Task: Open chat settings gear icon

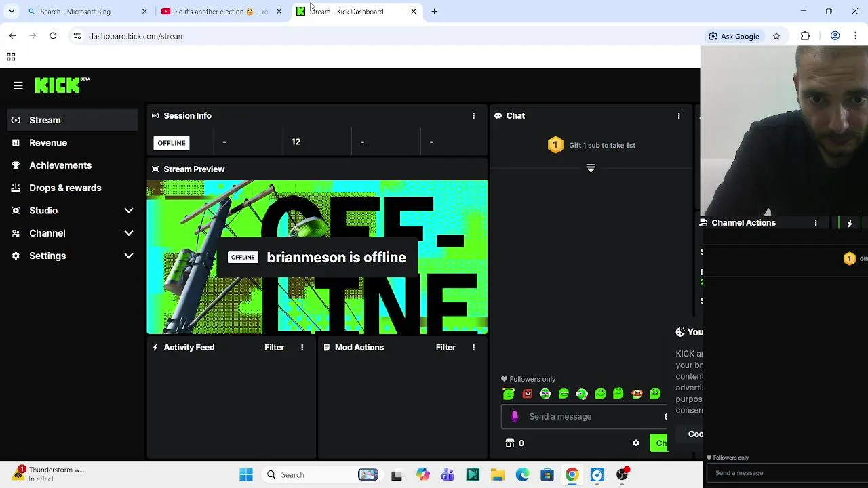Action: pos(636,443)
